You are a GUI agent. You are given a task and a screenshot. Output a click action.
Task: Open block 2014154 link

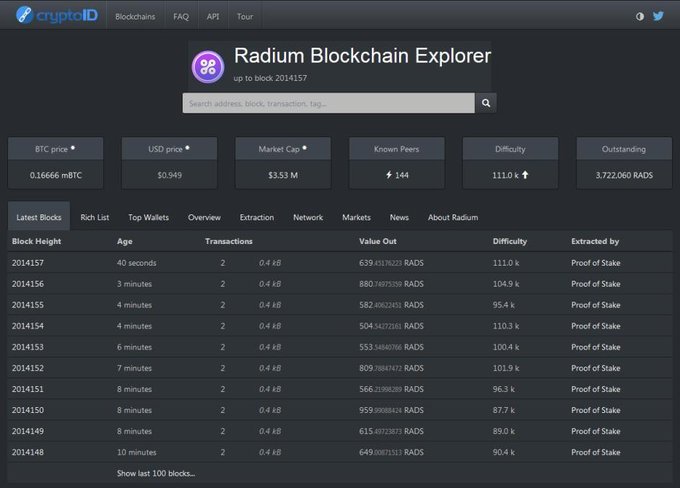(28, 326)
